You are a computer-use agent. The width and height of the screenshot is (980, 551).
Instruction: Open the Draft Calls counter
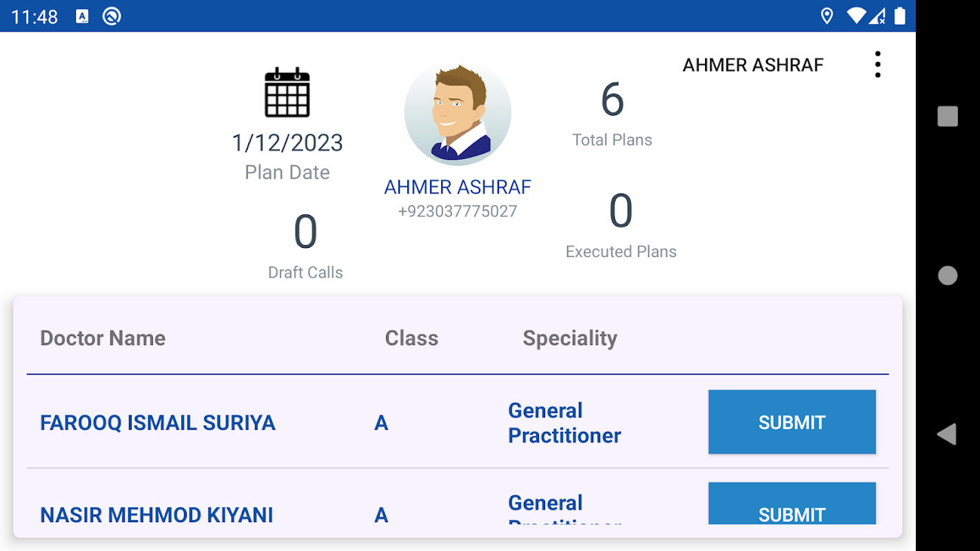coord(305,231)
